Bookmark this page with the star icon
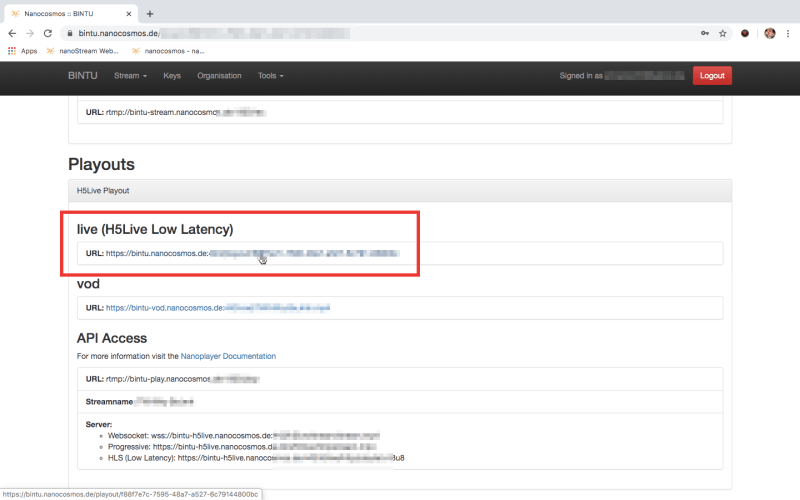The height and width of the screenshot is (500, 800). click(722, 33)
